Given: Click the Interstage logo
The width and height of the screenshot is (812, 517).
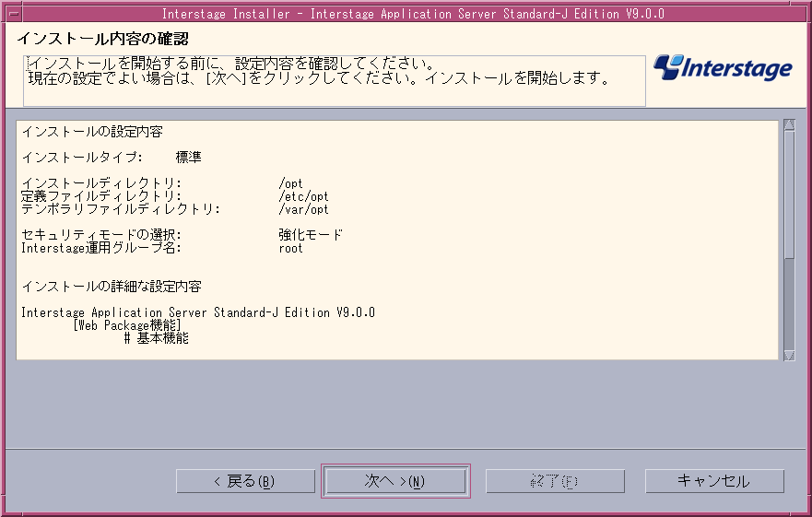Looking at the screenshot, I should pyautogui.click(x=723, y=68).
